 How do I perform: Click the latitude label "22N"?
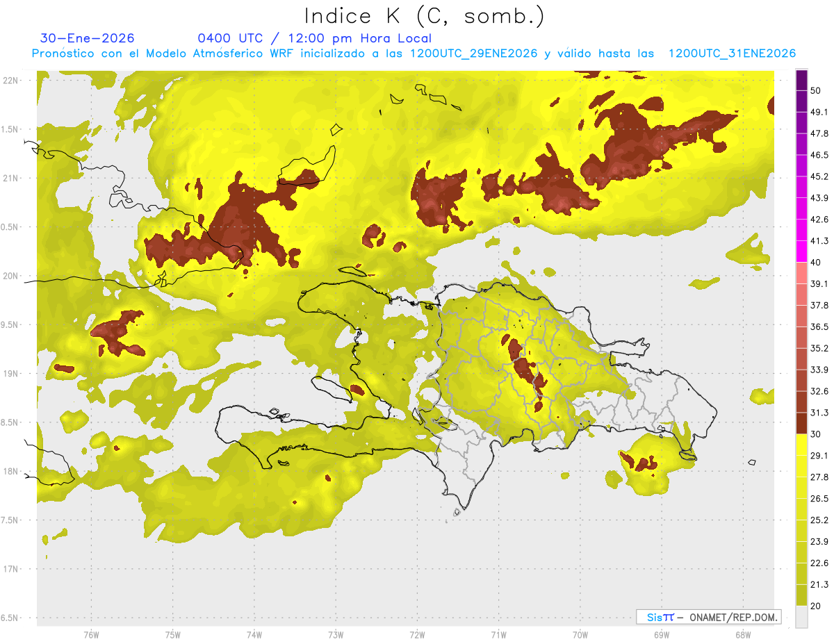(x=12, y=81)
